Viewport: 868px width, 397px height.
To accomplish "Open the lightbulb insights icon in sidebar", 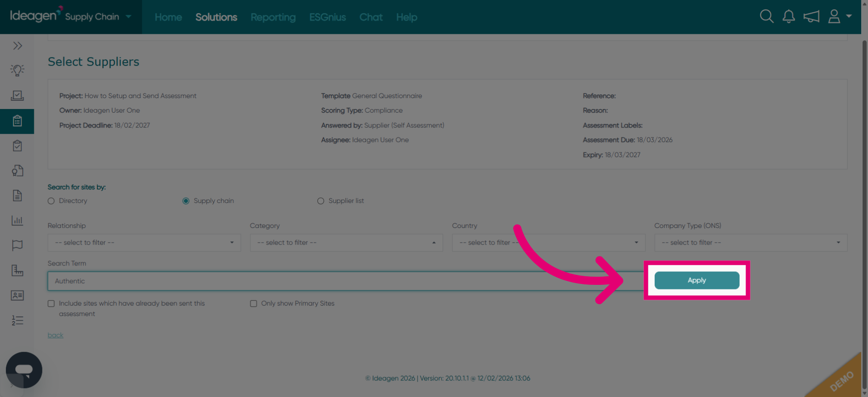I will (17, 71).
